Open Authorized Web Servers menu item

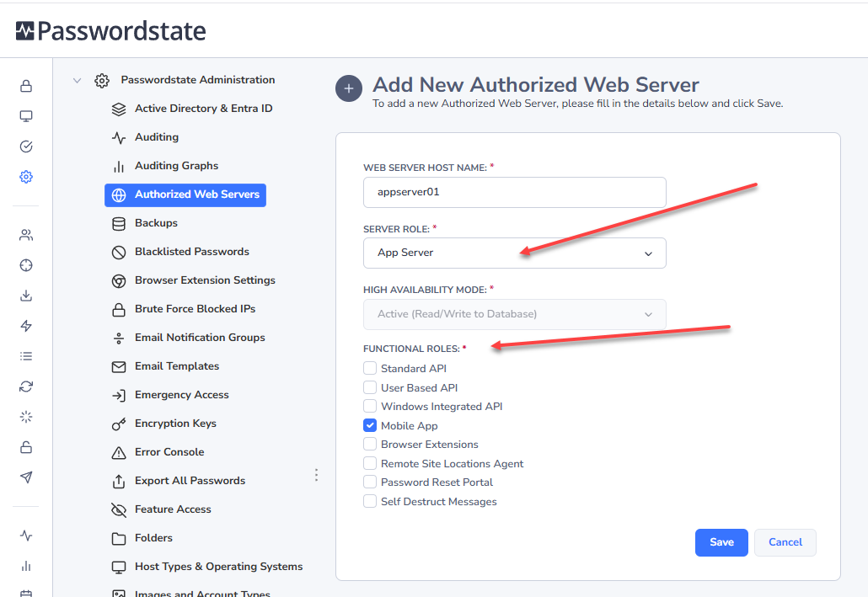[x=185, y=195]
